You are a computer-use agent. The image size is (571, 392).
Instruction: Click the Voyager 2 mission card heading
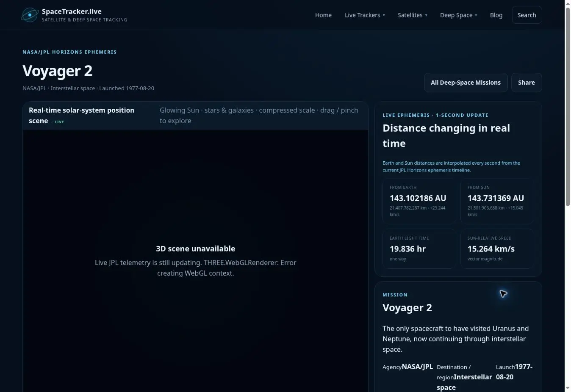[407, 308]
